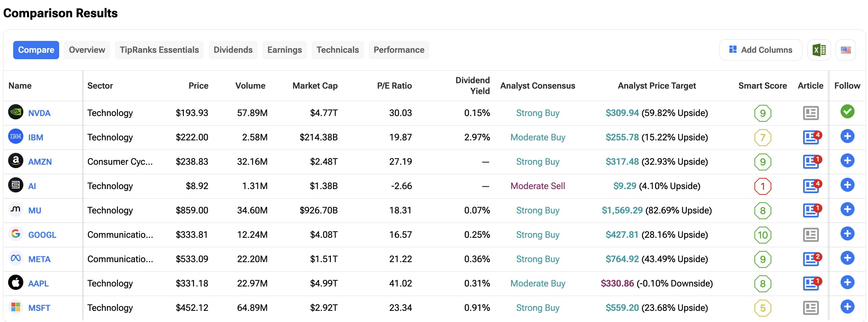The width and height of the screenshot is (868, 322).
Task: Open IBM articles icon with 4 badge
Action: coord(812,137)
